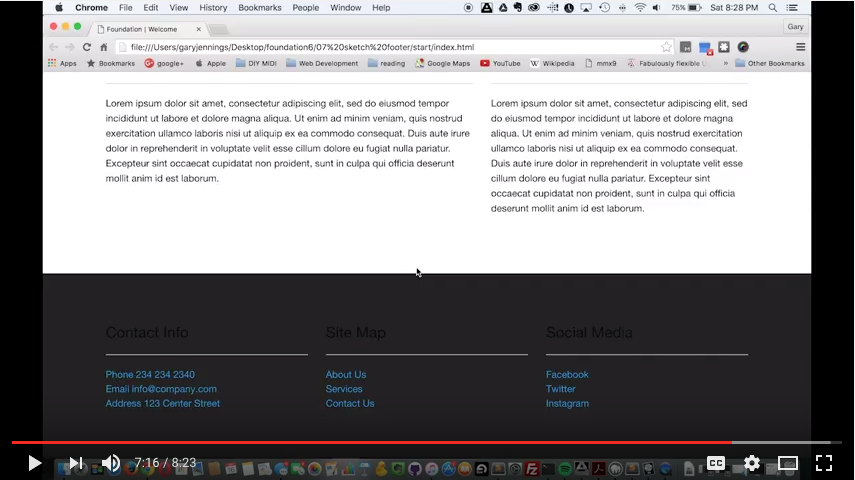Seek on the video progress bar
This screenshot has width=855, height=480.
[x=400, y=442]
